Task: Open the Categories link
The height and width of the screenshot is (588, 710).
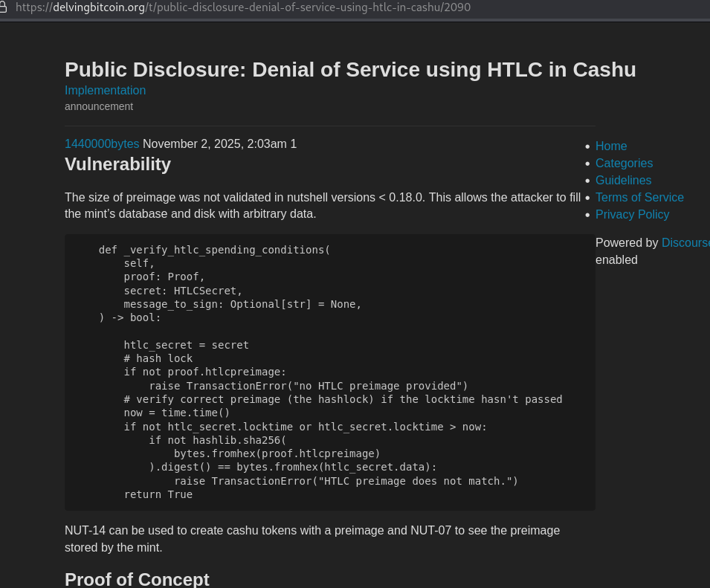Action: [x=624, y=164]
